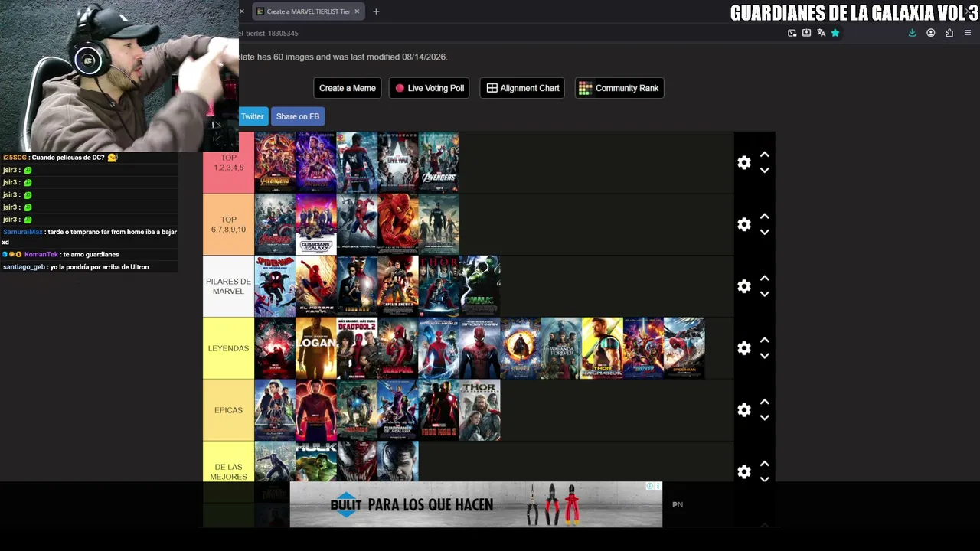Image resolution: width=980 pixels, height=551 pixels.
Task: Select the PILARES DE MARVEL tier label
Action: [228, 286]
